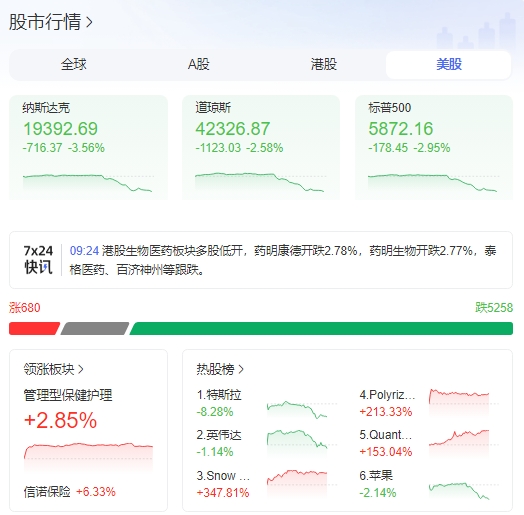Switch to the 全球 tab
The width and height of the screenshot is (524, 515).
click(x=73, y=64)
